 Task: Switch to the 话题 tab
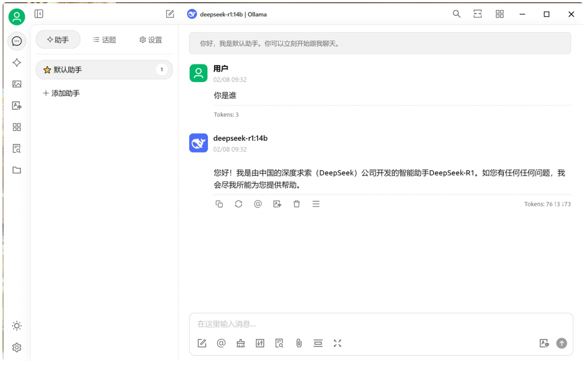(x=104, y=40)
